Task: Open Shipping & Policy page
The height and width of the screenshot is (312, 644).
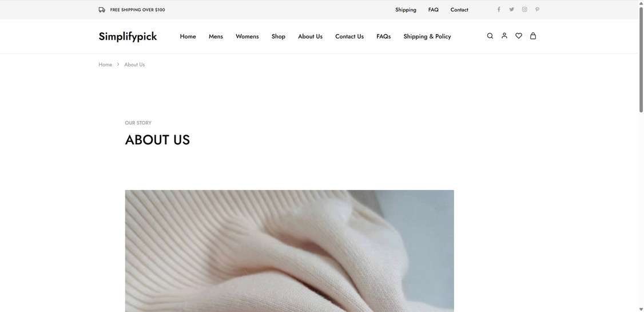Action: point(427,37)
